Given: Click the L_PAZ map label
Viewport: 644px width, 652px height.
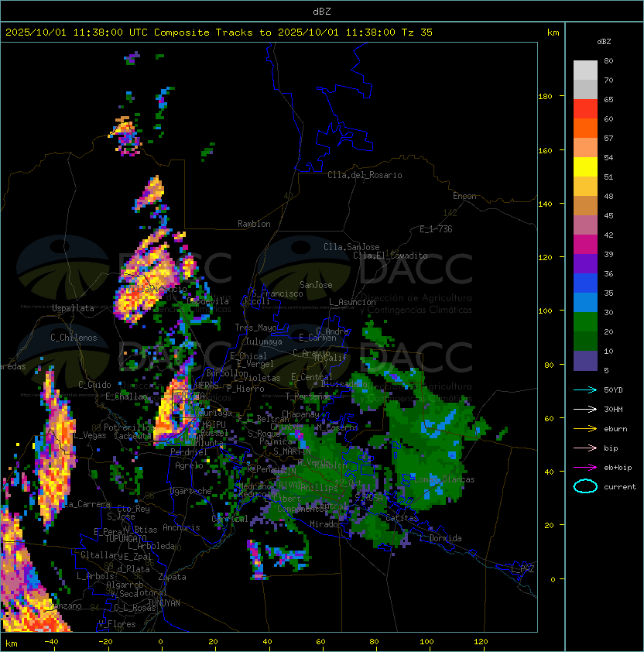Looking at the screenshot, I should [x=522, y=569].
